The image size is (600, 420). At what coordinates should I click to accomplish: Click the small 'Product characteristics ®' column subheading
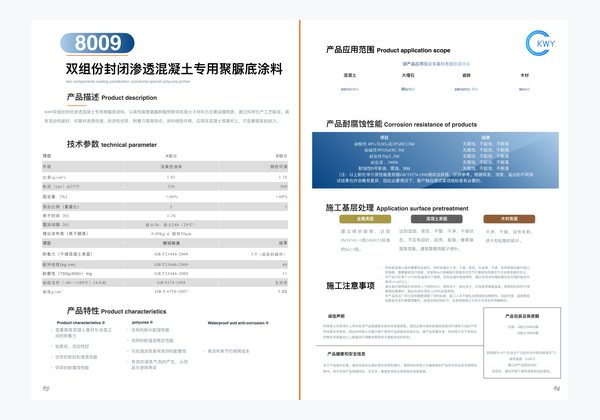click(81, 322)
